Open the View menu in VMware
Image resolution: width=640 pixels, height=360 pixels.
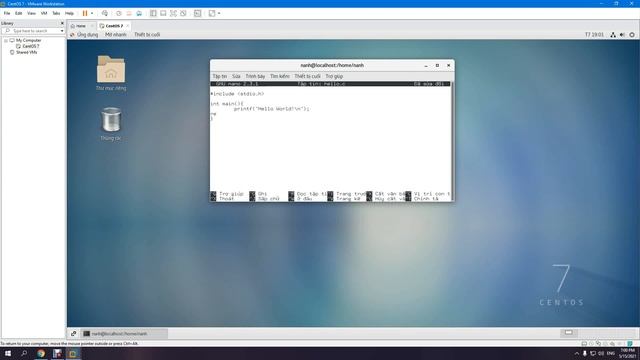tap(31, 13)
